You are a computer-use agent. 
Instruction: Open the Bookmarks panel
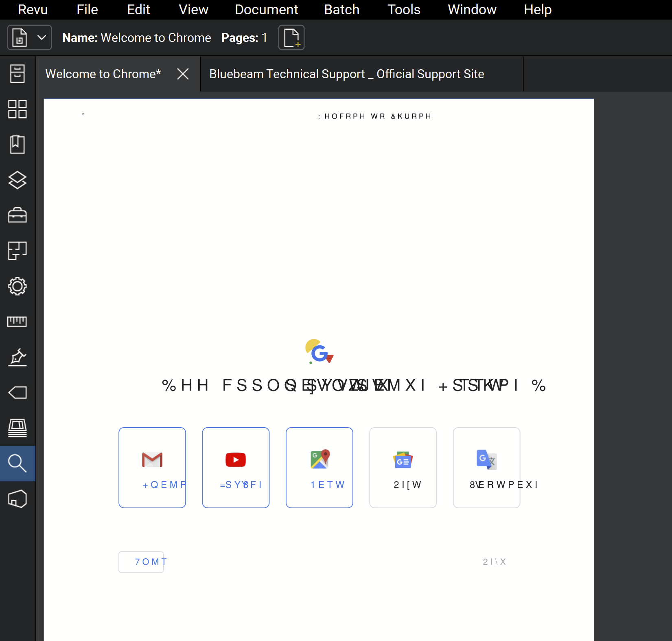point(18,144)
